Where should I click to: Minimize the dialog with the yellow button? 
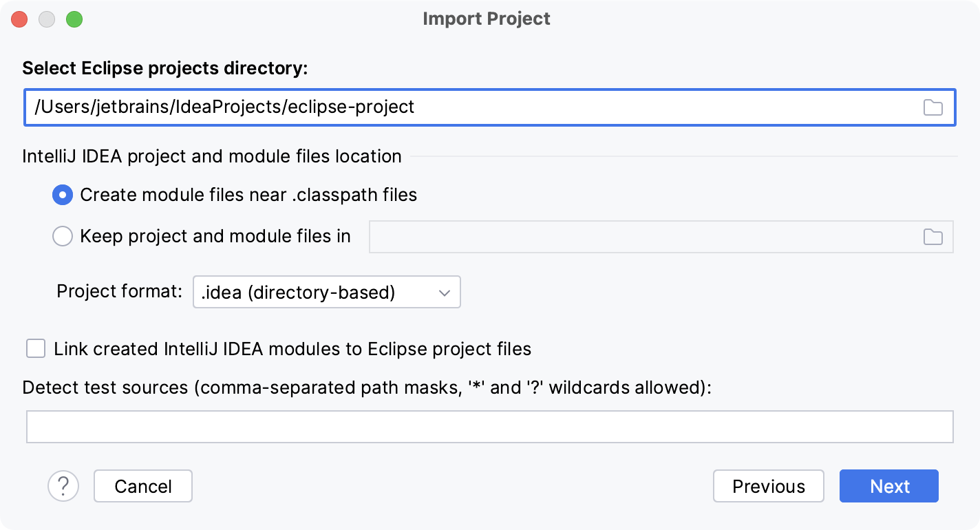[x=47, y=19]
